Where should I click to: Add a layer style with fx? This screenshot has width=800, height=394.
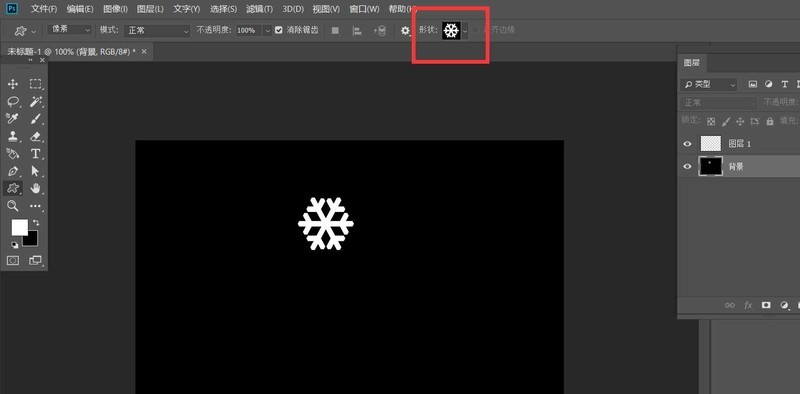click(748, 305)
